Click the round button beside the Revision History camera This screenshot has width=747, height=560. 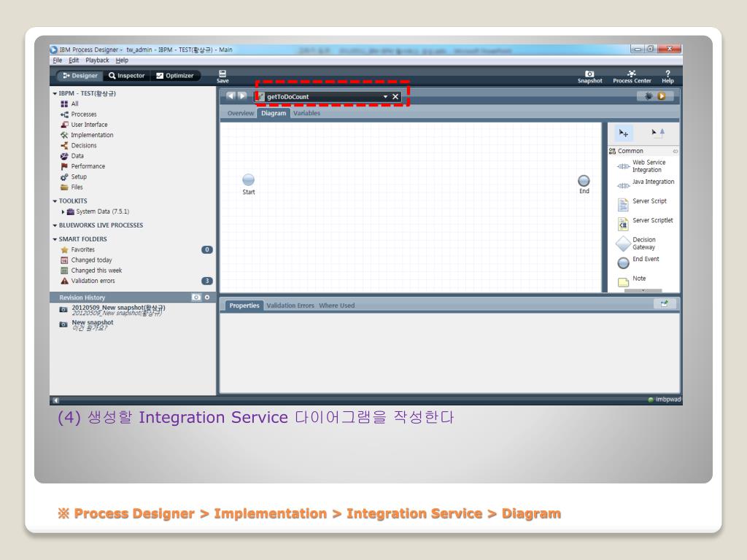207,297
